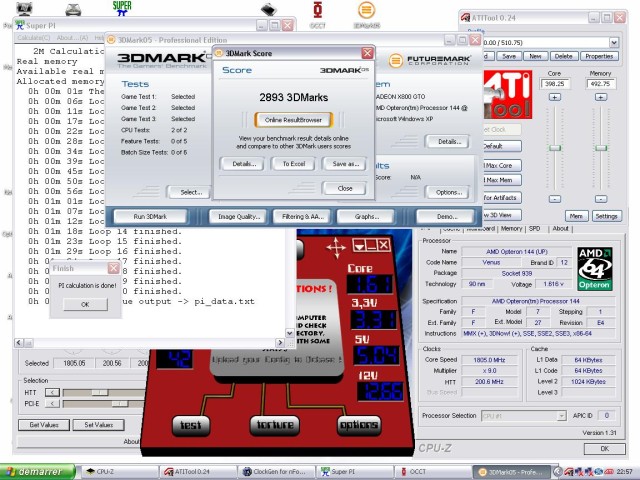Image resolution: width=640 pixels, height=480 pixels.
Task: Open the OCCT desktop icon
Action: click(317, 11)
